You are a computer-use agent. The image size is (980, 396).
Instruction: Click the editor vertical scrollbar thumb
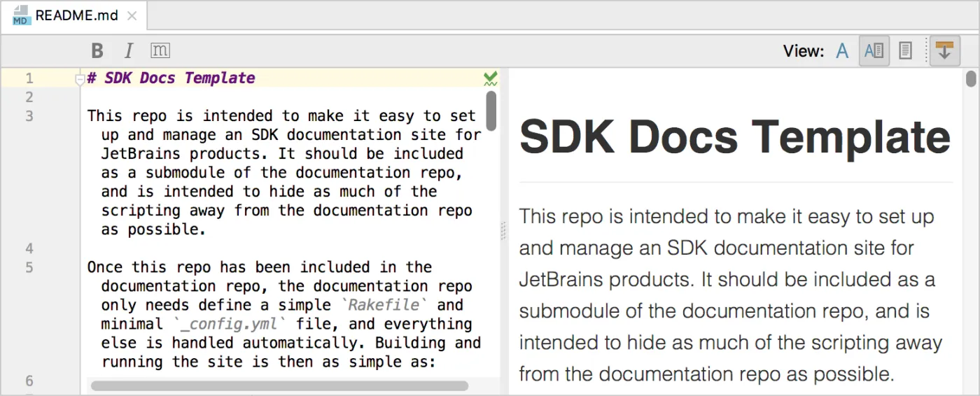point(491,111)
